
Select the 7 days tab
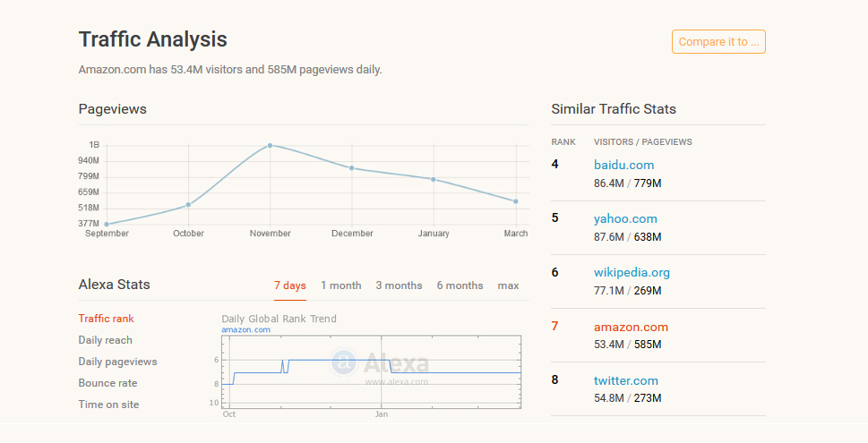(x=289, y=285)
